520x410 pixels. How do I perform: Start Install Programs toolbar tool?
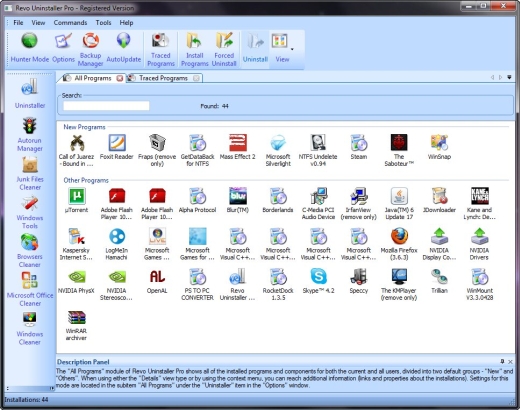click(195, 49)
